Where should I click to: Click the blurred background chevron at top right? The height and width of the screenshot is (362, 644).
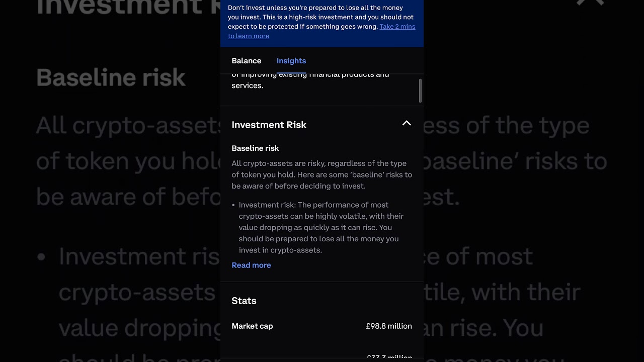[590, 3]
